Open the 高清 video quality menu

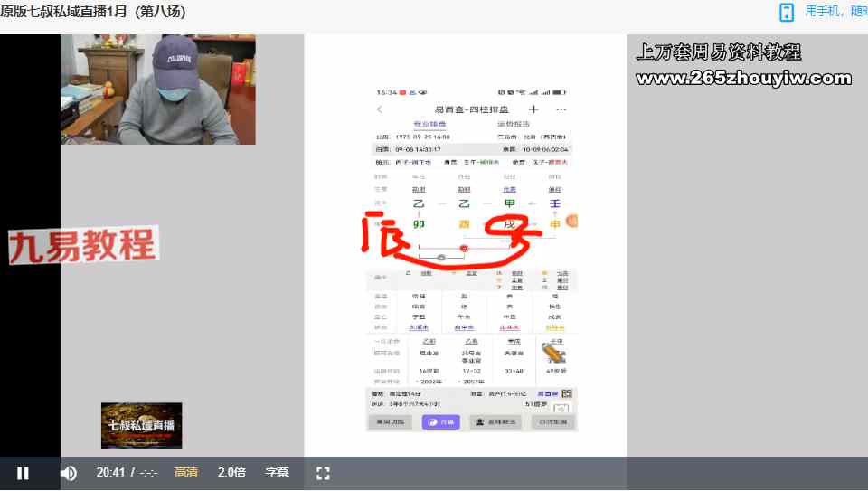[186, 473]
